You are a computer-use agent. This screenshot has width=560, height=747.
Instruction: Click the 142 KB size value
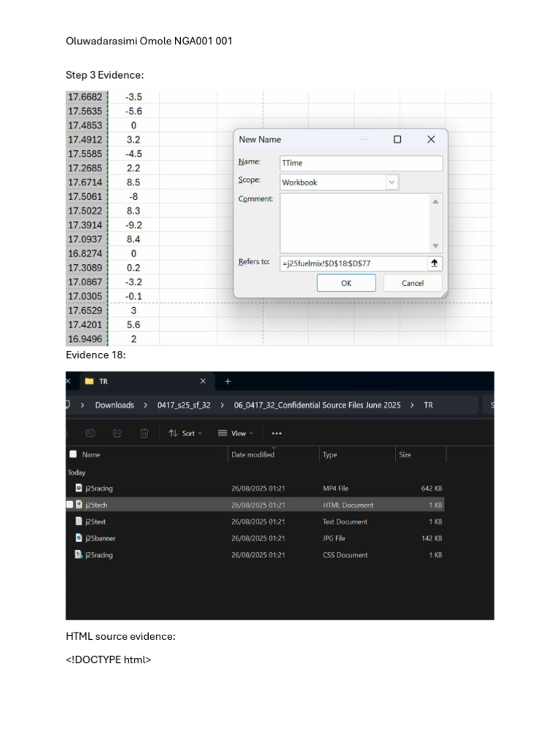[x=432, y=538]
